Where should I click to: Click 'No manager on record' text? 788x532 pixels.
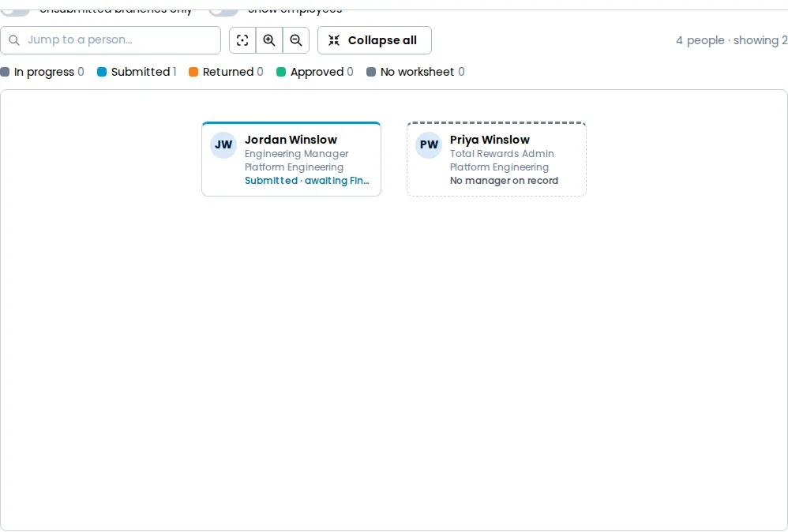pos(504,181)
